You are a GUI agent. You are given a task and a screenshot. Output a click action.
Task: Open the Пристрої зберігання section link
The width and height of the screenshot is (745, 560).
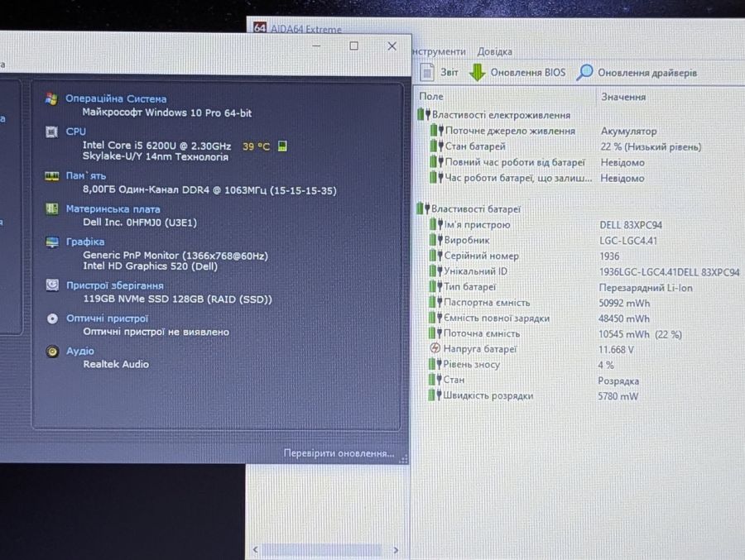pos(114,285)
